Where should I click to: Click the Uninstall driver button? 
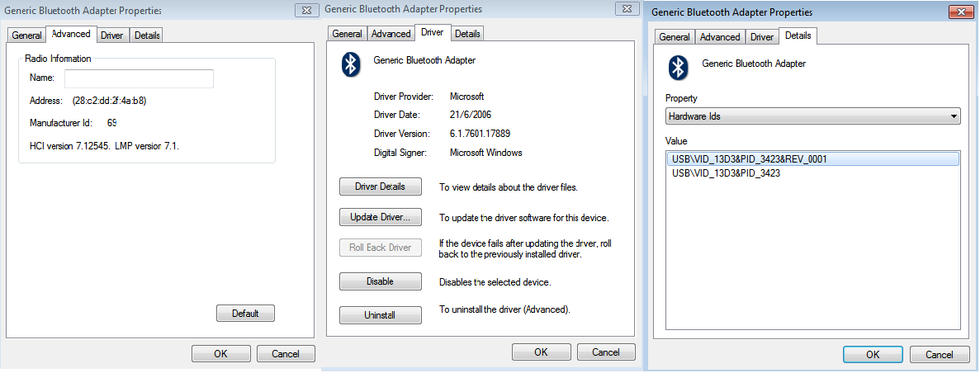[380, 315]
